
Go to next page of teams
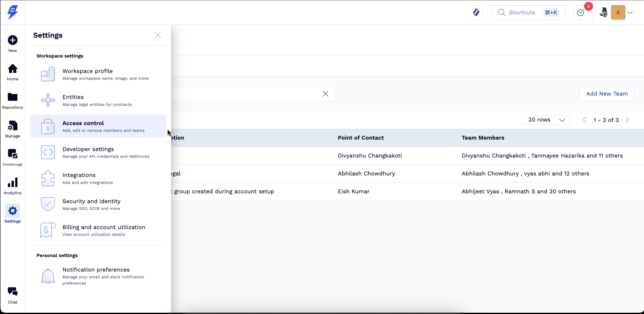tap(627, 120)
